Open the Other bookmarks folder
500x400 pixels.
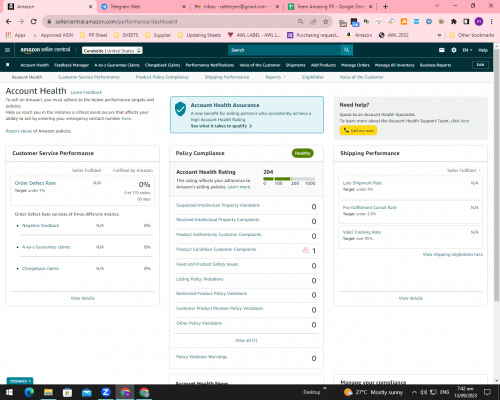tap(472, 35)
